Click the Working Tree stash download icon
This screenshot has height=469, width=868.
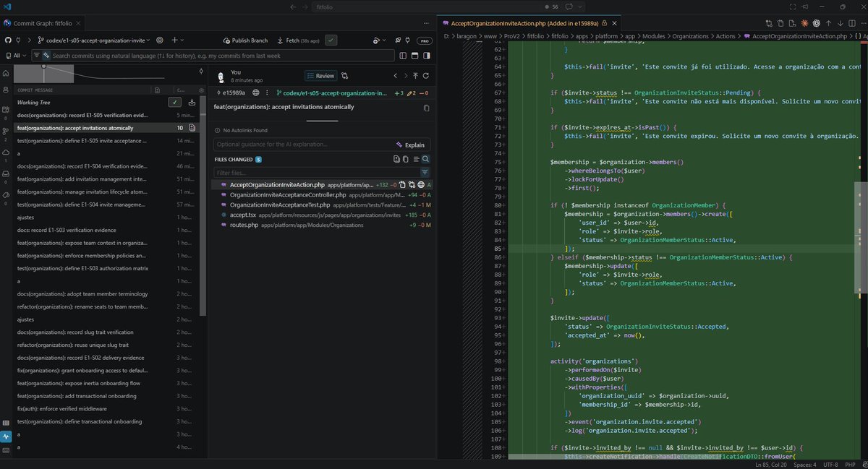(x=192, y=103)
